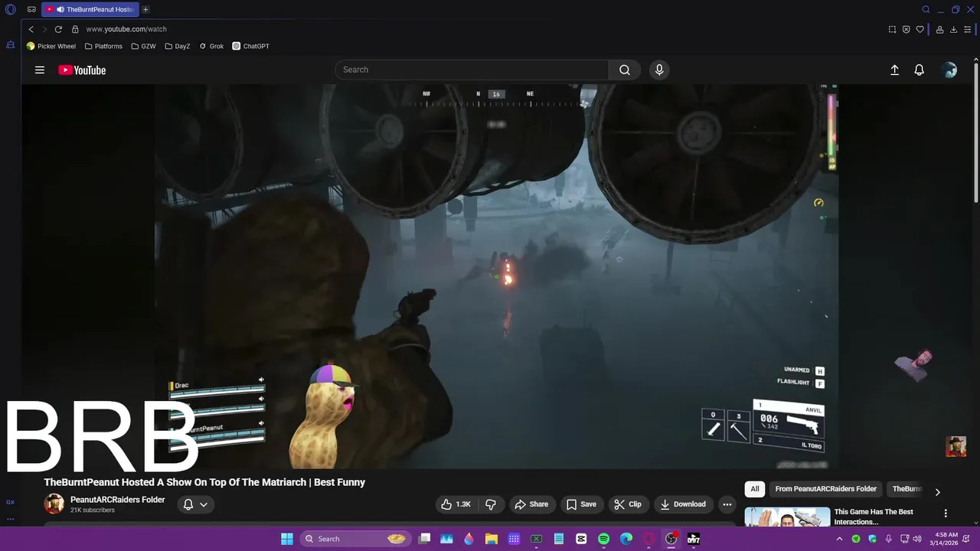Download the video

(683, 504)
